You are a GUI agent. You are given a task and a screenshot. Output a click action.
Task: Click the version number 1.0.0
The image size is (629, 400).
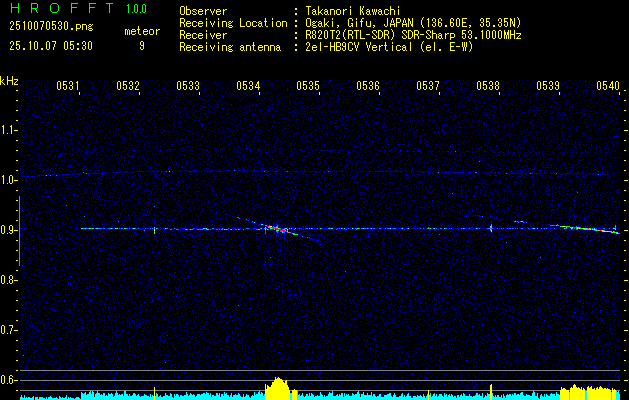pyautogui.click(x=136, y=8)
